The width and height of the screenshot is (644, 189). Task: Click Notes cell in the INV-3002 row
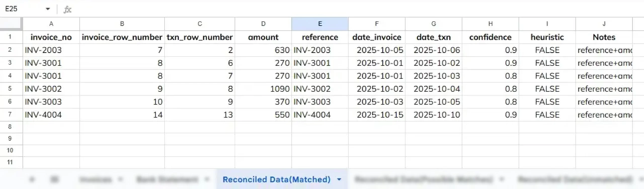[x=604, y=89]
